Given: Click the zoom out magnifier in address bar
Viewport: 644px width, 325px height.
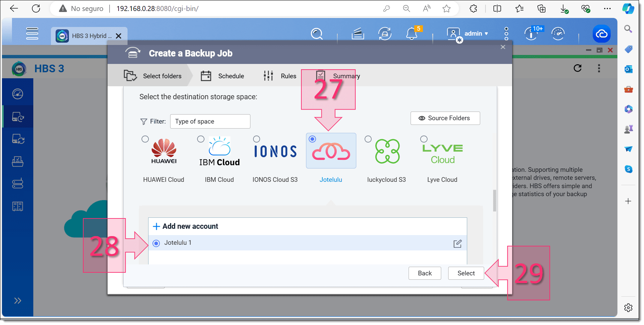Looking at the screenshot, I should pyautogui.click(x=406, y=9).
